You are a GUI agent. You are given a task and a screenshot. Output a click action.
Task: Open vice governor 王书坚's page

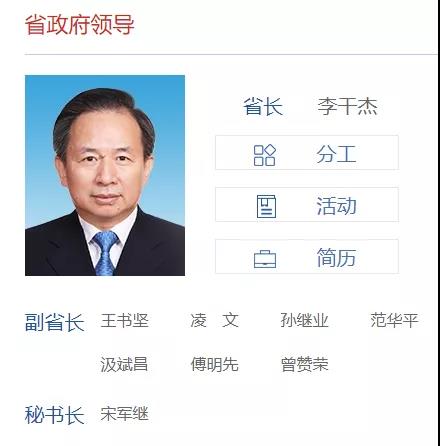tap(124, 320)
